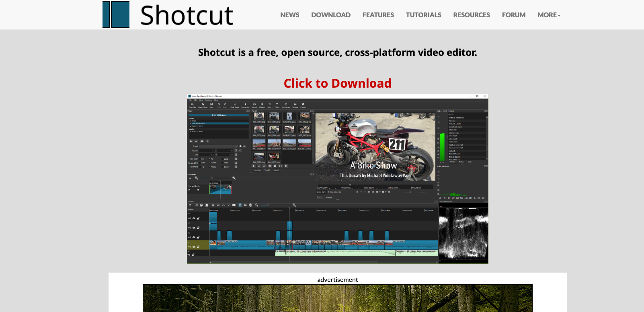Viewport: 644px width, 312px height.
Task: Click the player scrub bar playhead marker
Action: (350, 187)
